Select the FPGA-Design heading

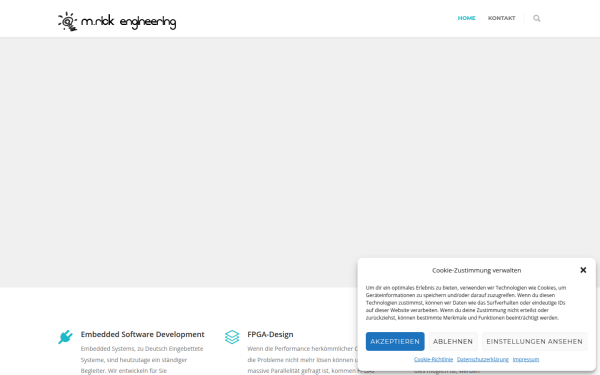click(270, 334)
